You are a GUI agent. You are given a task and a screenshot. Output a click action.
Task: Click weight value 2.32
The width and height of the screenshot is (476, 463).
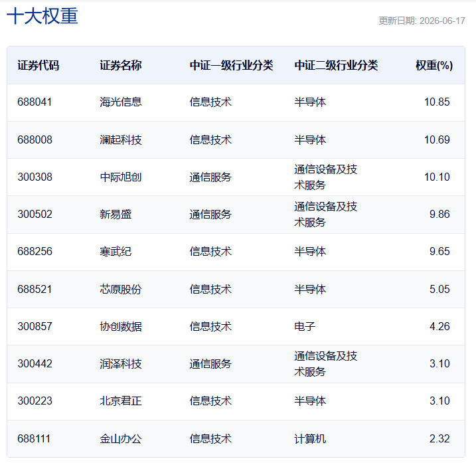pyautogui.click(x=439, y=438)
